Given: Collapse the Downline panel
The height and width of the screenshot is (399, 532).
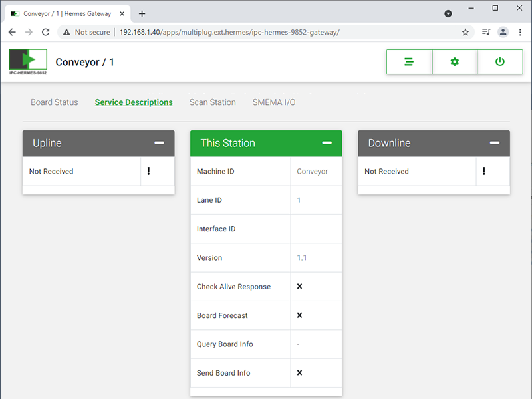Looking at the screenshot, I should (x=494, y=143).
